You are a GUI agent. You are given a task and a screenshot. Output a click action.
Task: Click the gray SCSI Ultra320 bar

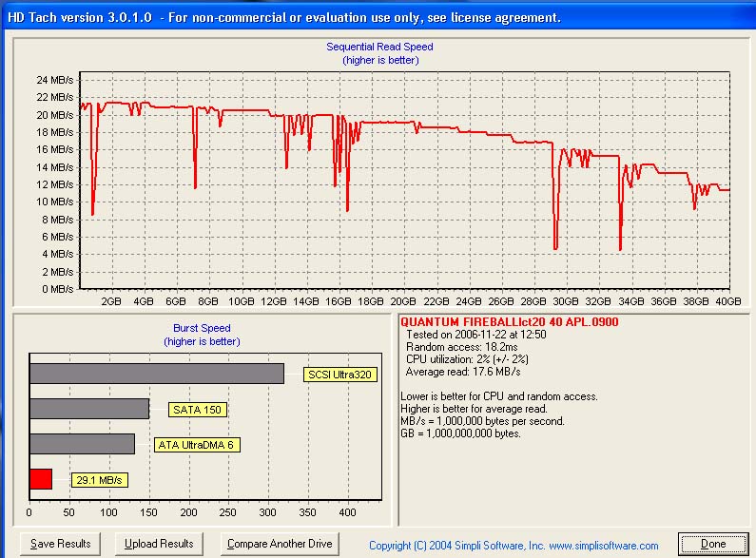[157, 374]
